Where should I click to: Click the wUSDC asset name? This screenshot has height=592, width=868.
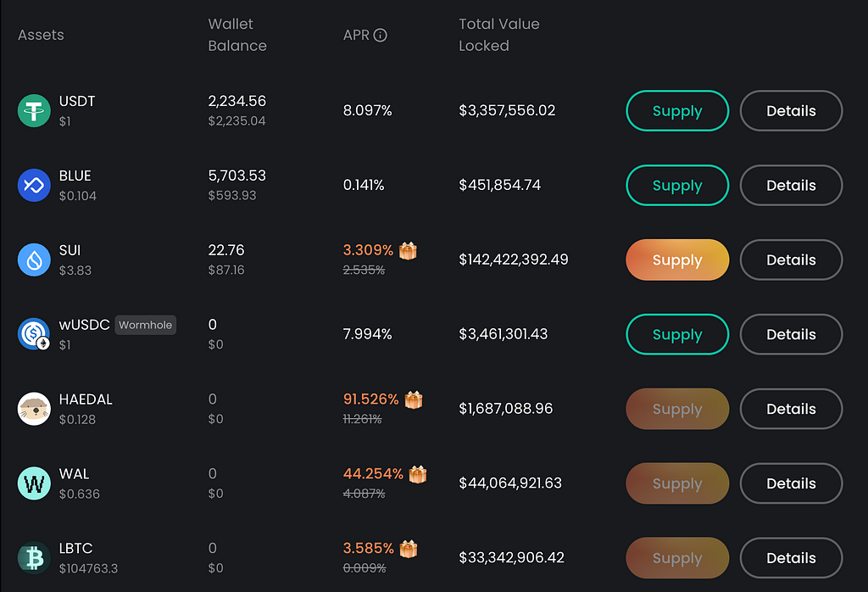(84, 325)
